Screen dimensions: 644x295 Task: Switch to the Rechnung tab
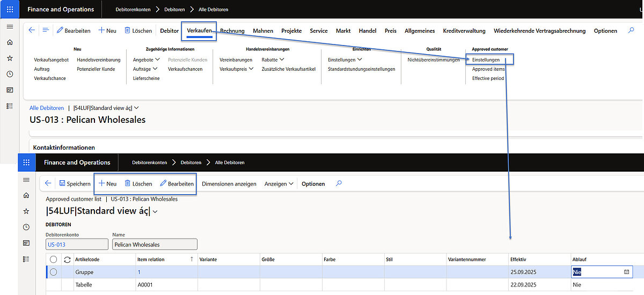232,31
